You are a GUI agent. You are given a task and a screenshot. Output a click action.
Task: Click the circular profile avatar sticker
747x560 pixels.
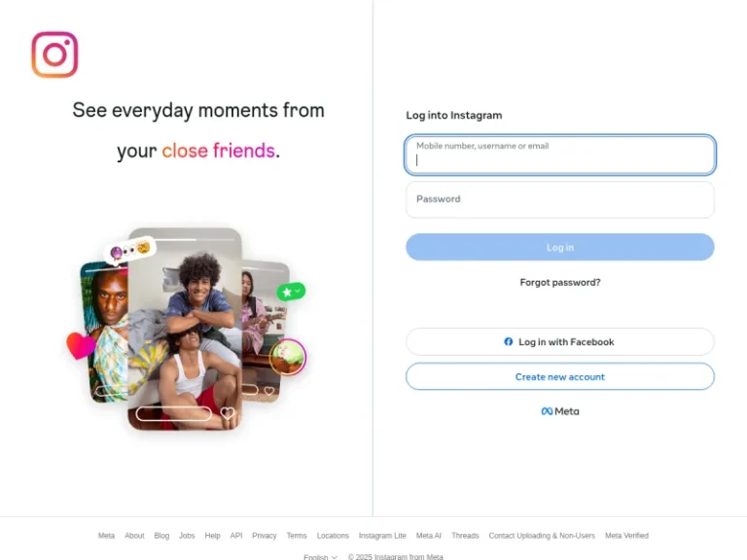click(x=288, y=357)
